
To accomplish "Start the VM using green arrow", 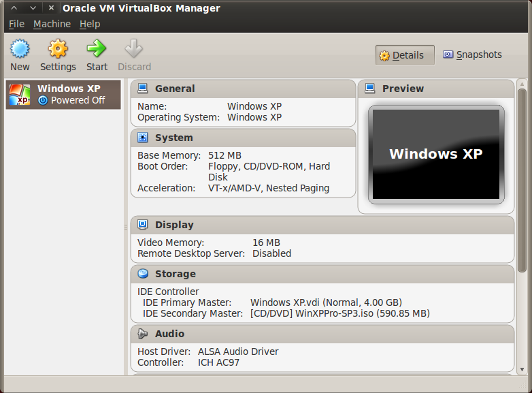I will pos(97,49).
